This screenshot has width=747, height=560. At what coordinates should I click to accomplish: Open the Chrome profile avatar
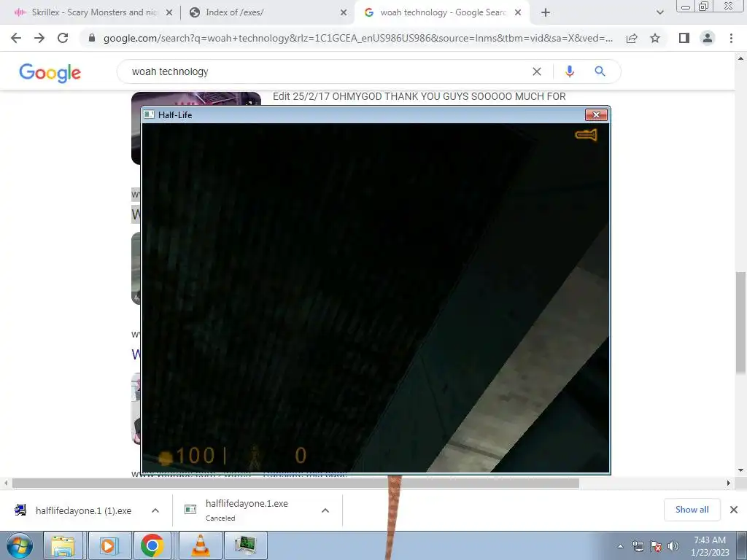pyautogui.click(x=708, y=38)
